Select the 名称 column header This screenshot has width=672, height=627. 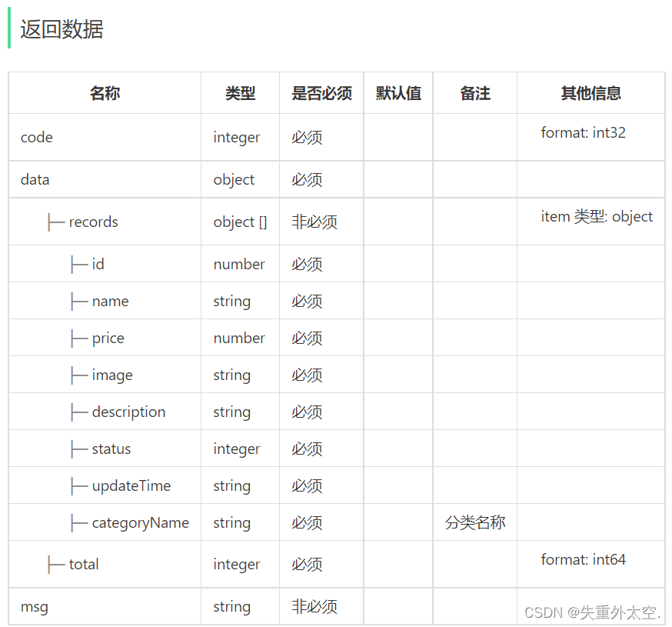(x=105, y=93)
